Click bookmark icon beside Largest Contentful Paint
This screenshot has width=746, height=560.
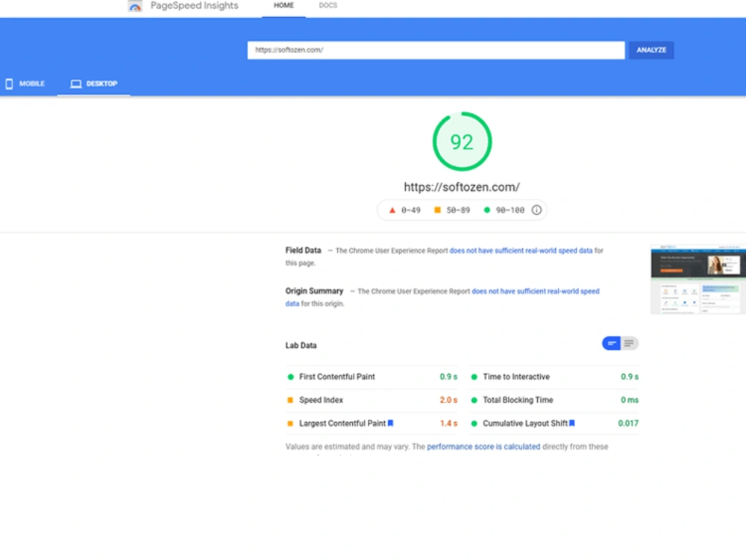coord(391,423)
